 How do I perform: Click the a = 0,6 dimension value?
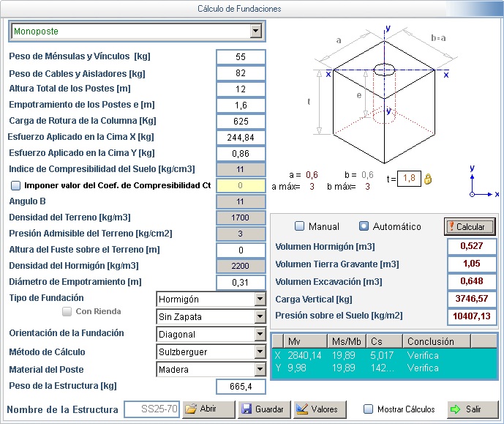pos(312,175)
